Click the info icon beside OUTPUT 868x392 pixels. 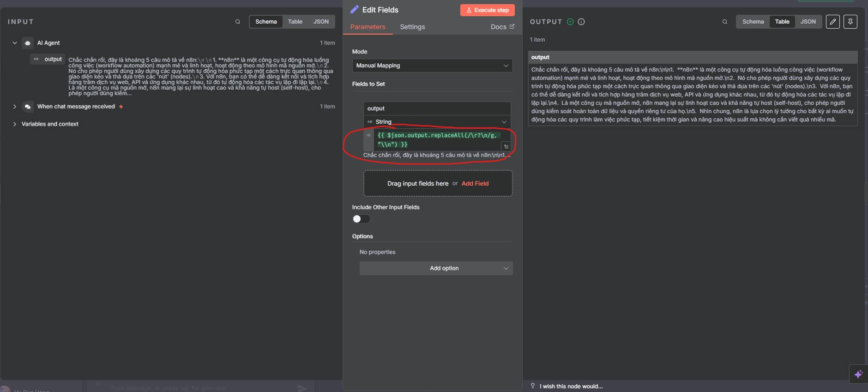point(581,22)
